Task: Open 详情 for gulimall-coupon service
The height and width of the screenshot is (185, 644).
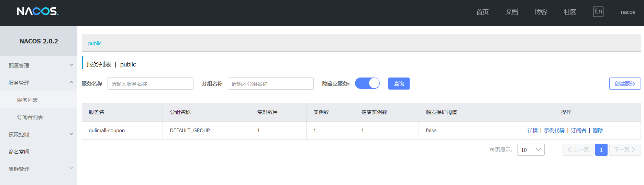Action: point(532,131)
